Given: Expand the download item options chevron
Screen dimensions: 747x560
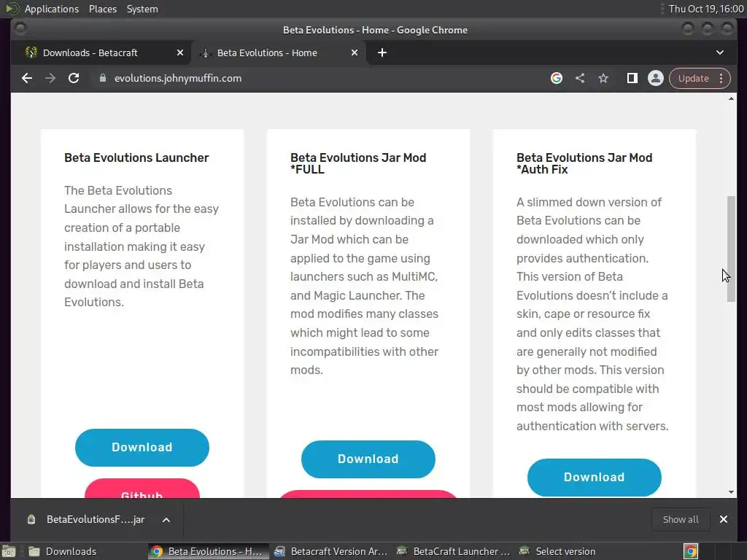Looking at the screenshot, I should (166, 519).
